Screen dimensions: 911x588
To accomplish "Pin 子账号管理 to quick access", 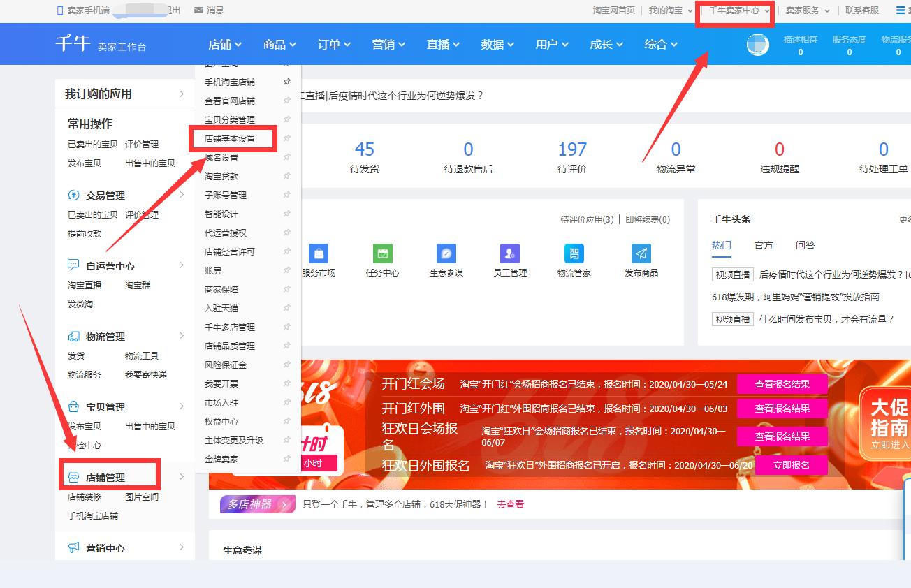I will 286,195.
